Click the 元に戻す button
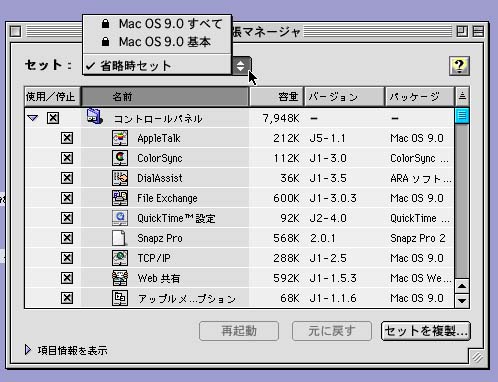The width and height of the screenshot is (498, 382). 332,331
